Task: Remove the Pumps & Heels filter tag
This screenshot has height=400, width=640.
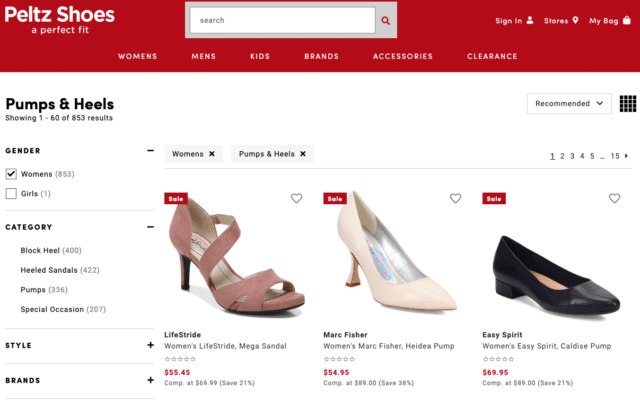Action: click(303, 154)
